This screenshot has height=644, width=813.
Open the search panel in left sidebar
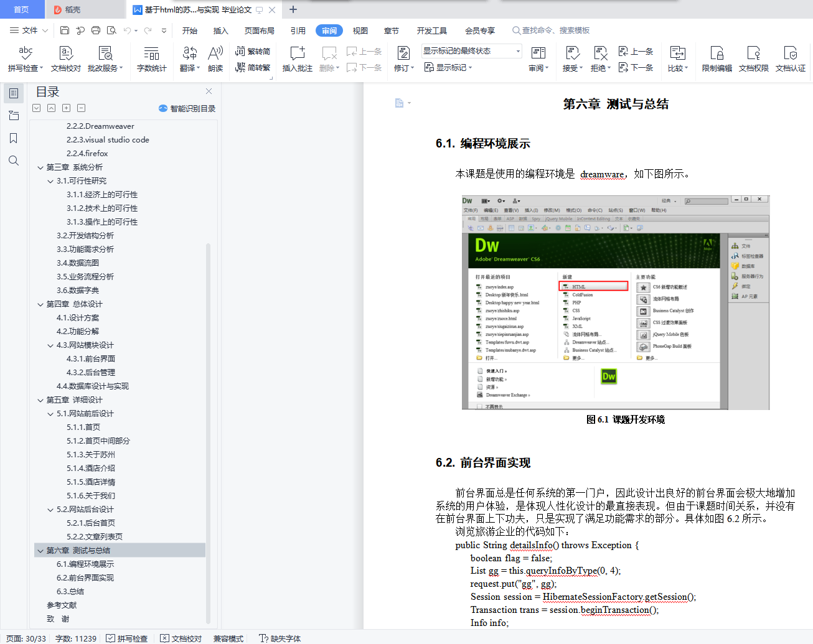(14, 161)
